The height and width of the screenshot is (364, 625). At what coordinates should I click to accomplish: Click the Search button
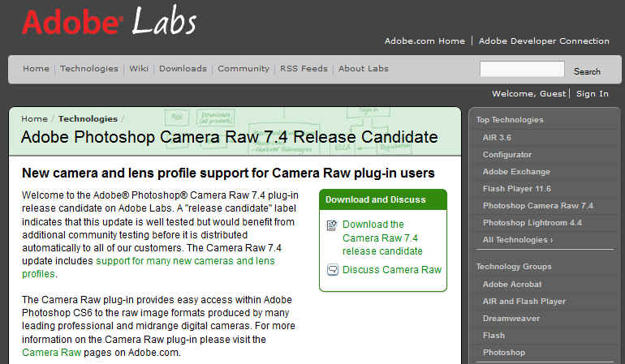(x=587, y=71)
